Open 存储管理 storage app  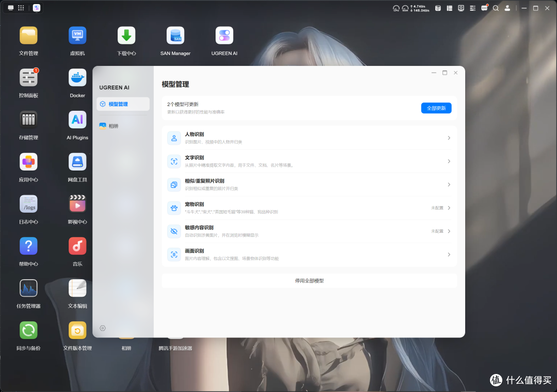click(x=28, y=120)
